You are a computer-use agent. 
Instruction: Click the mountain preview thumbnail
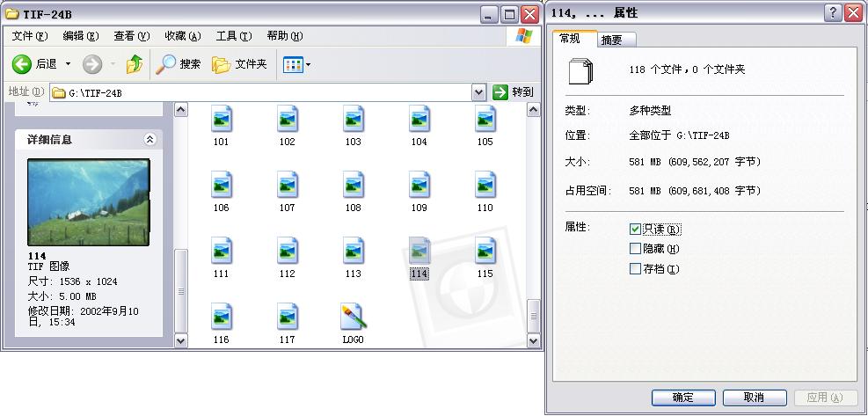tap(89, 202)
